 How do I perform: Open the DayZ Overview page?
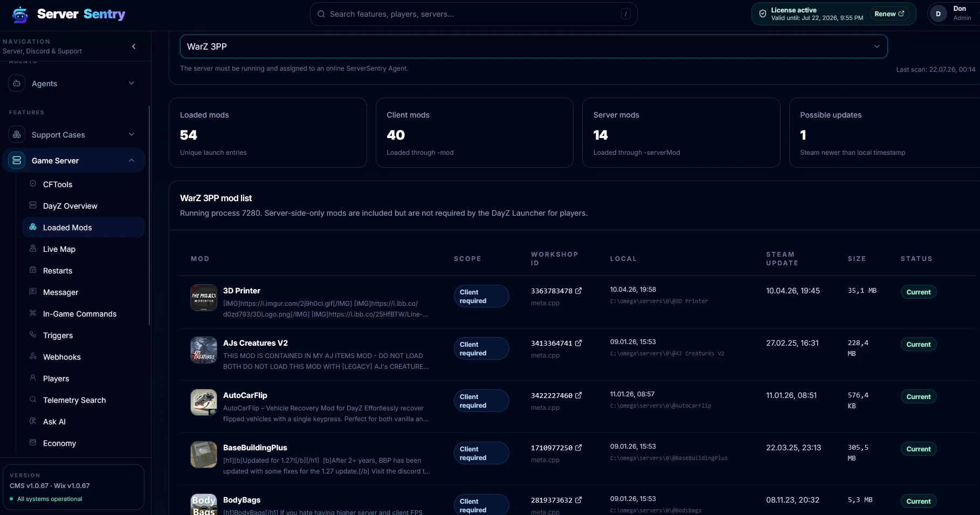point(84,206)
